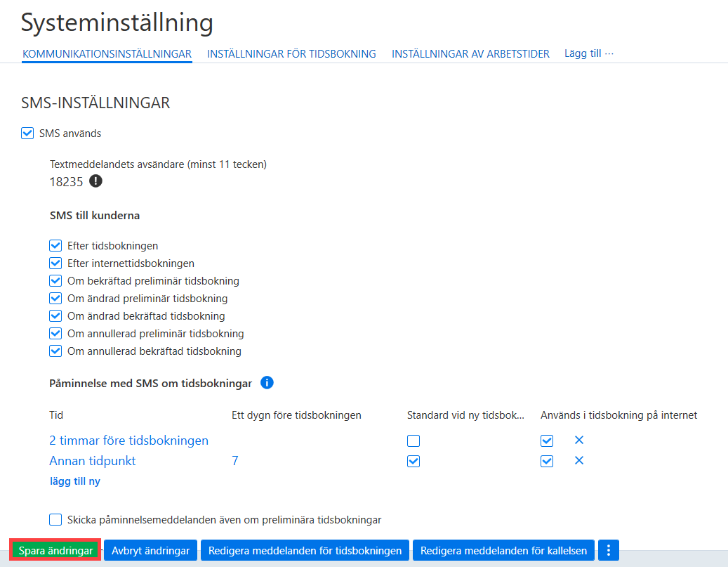
Task: Toggle the SMS används checkbox
Action: coord(27,133)
